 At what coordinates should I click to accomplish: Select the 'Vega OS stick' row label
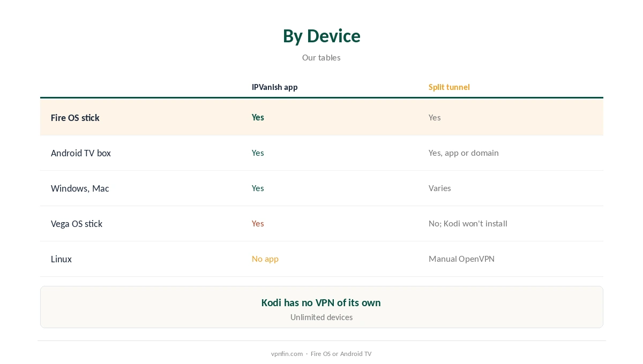pyautogui.click(x=77, y=224)
